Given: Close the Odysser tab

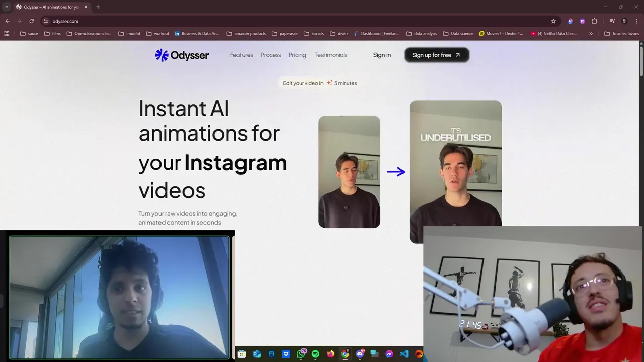Looking at the screenshot, I should pos(86,7).
